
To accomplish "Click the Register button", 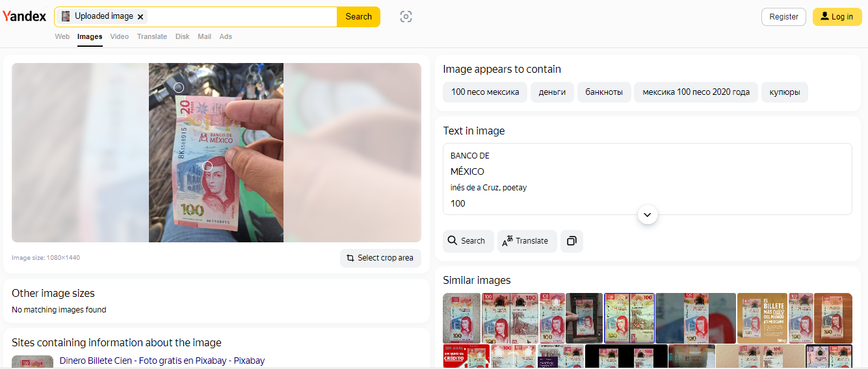I will pos(783,17).
